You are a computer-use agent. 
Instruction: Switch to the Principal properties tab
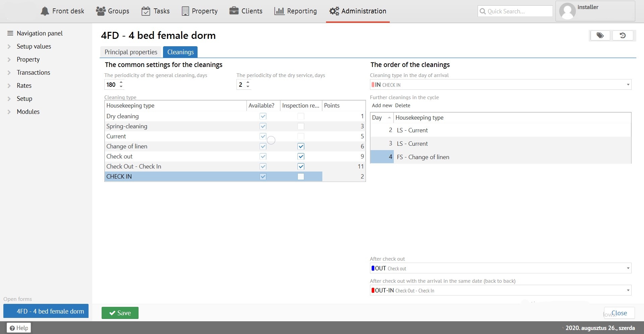point(131,52)
